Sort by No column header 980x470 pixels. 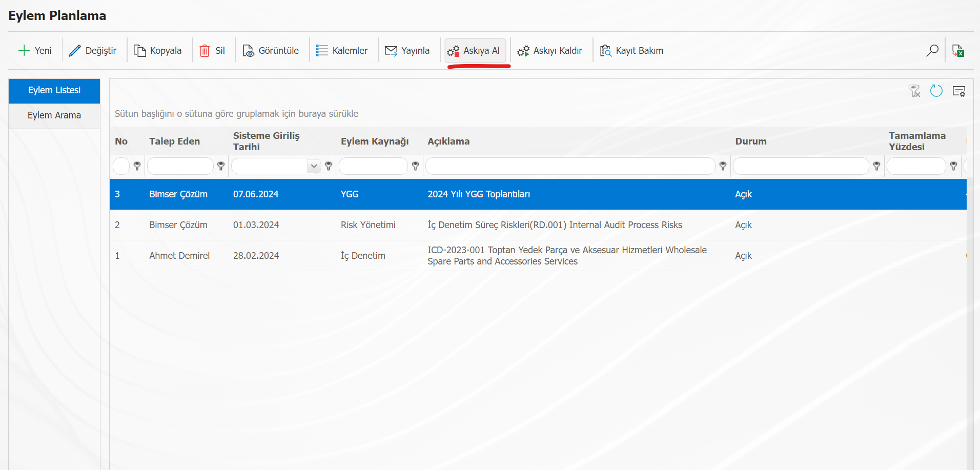click(121, 141)
